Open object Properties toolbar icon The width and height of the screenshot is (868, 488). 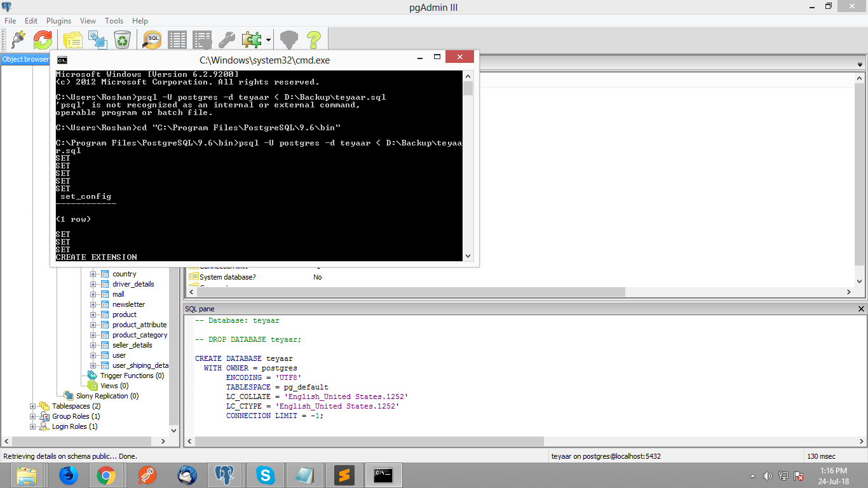coord(72,40)
